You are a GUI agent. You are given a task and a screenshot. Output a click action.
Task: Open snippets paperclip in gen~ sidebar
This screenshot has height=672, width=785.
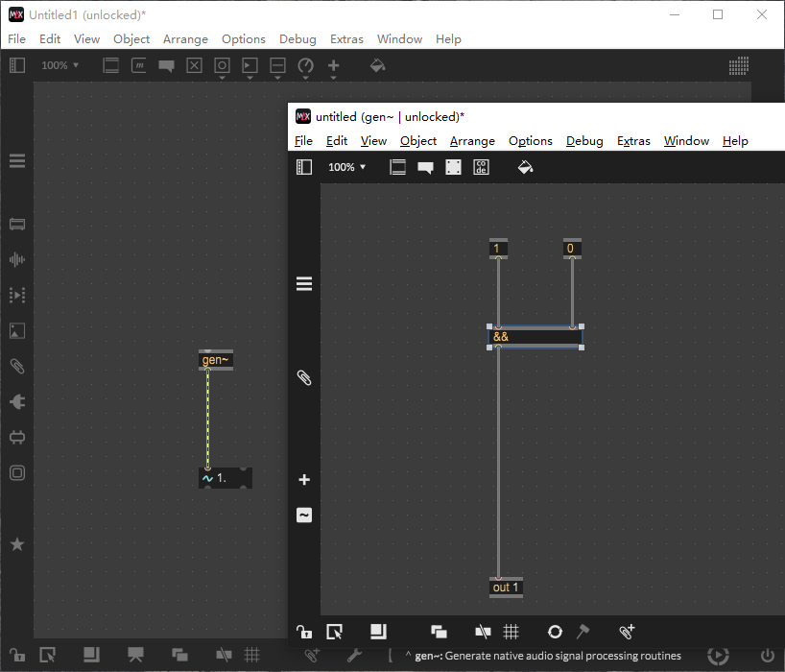point(304,377)
